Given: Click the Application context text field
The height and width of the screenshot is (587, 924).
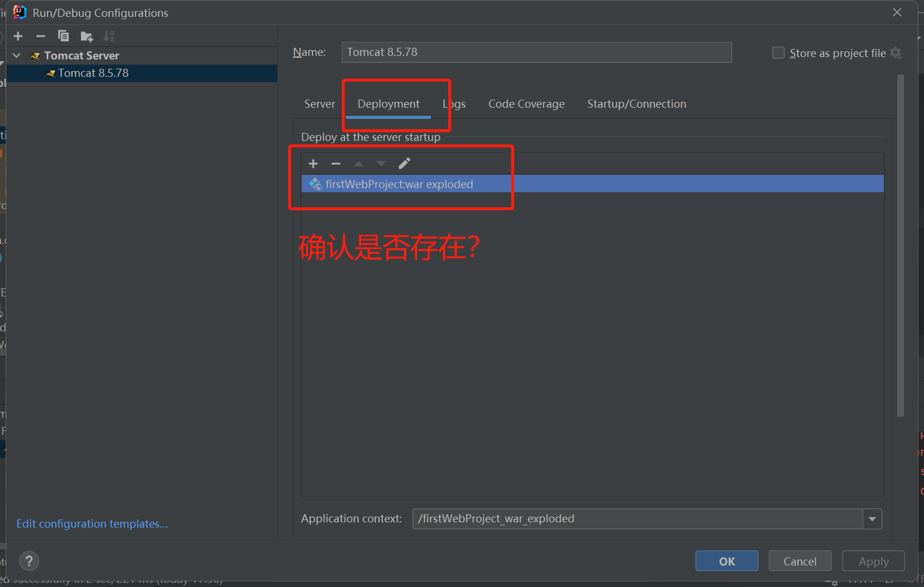Looking at the screenshot, I should tap(638, 519).
